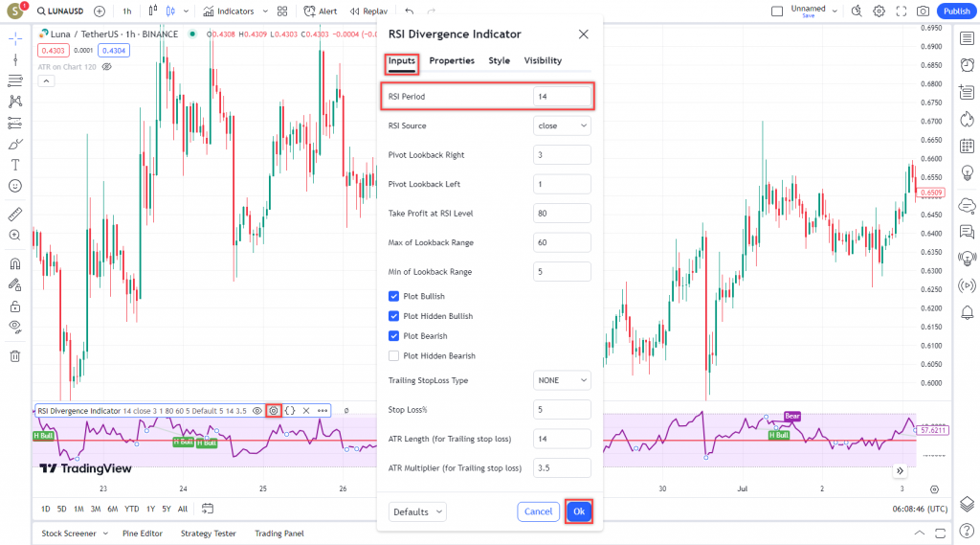Screen dimensions: 980x545
Task: Set time range to 1M
Action: click(78, 509)
